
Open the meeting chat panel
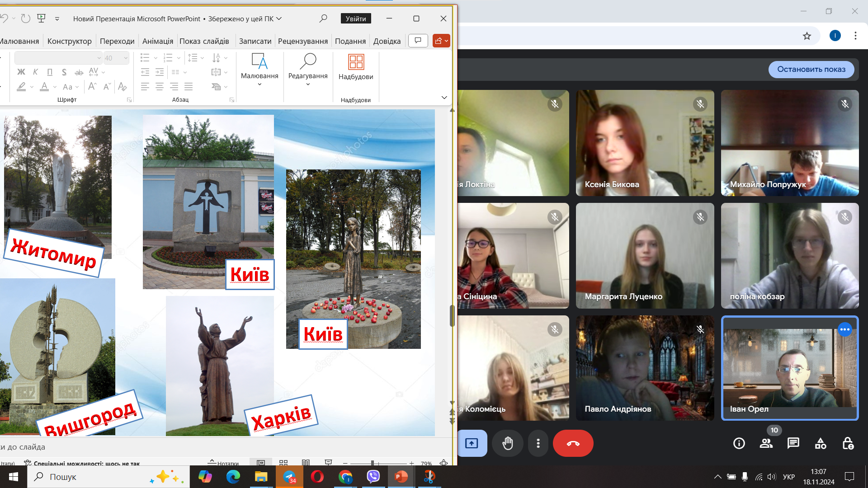793,443
